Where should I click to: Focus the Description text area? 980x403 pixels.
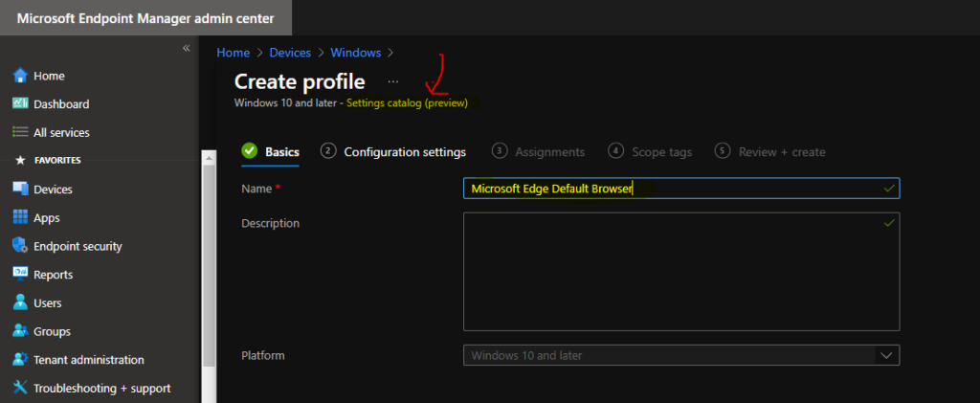pyautogui.click(x=681, y=271)
